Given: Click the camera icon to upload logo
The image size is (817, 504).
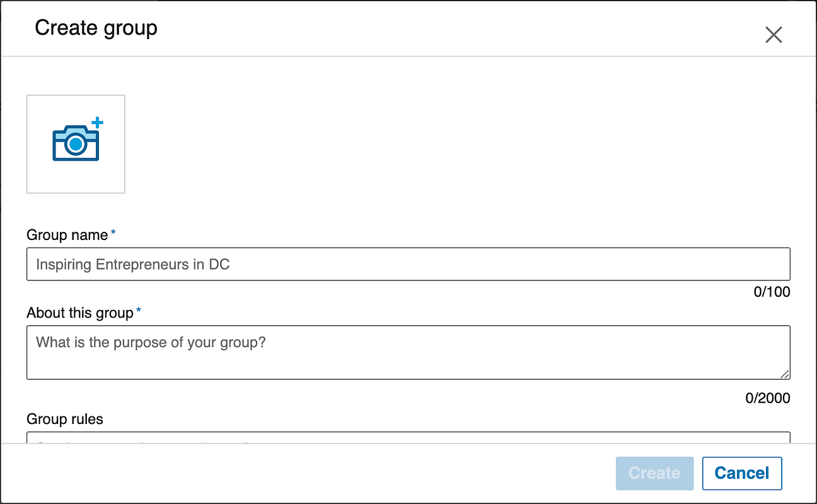Looking at the screenshot, I should (76, 142).
